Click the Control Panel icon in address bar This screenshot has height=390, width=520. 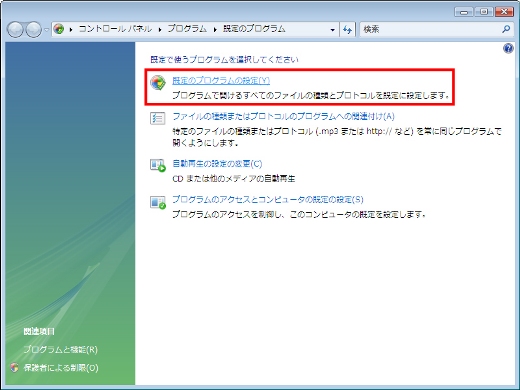[59, 29]
